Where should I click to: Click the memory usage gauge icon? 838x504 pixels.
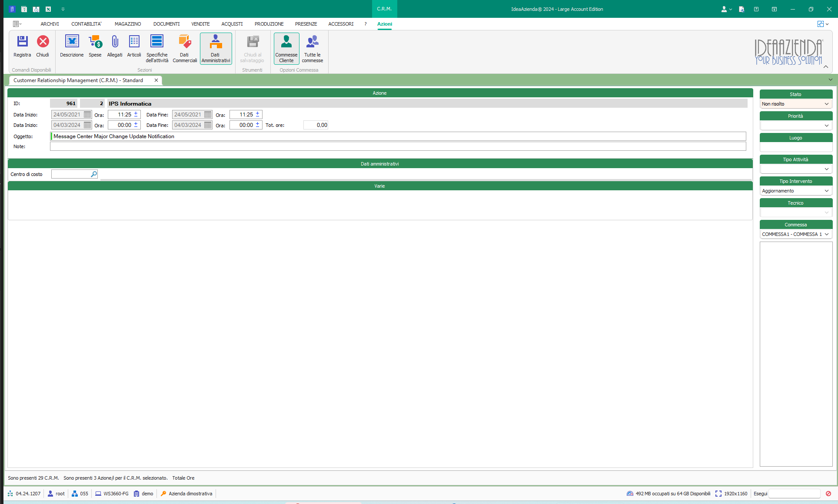pyautogui.click(x=630, y=494)
